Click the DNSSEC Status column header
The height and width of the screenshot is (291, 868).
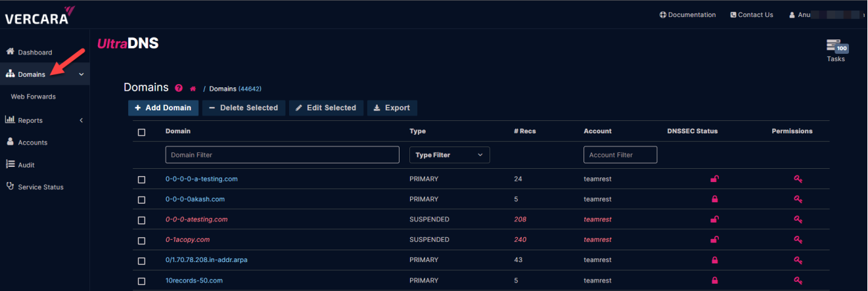693,131
